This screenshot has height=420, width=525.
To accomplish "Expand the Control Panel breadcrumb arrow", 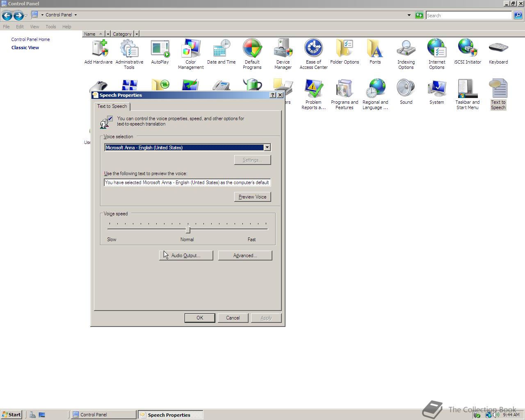I will (x=75, y=15).
